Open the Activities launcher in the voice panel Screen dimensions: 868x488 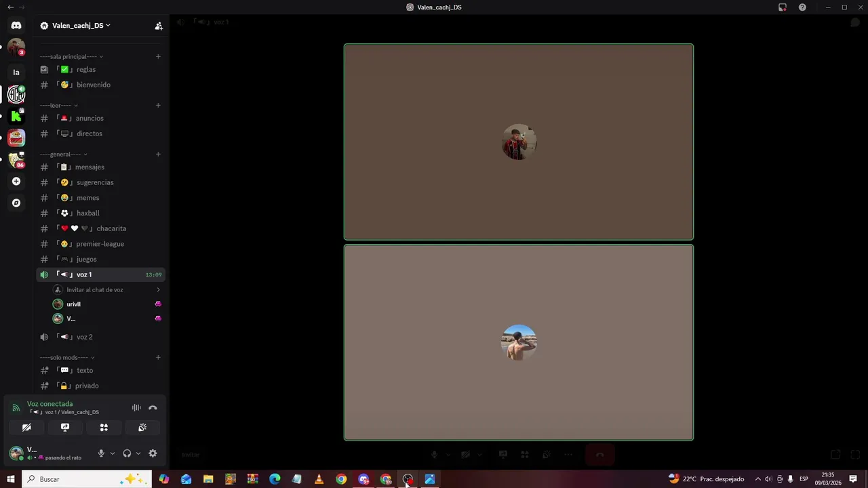pos(104,428)
